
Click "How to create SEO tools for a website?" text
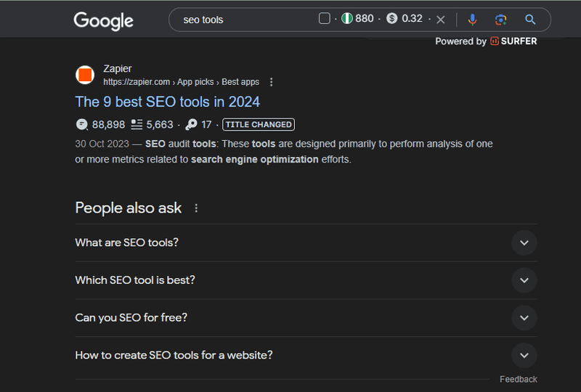174,355
